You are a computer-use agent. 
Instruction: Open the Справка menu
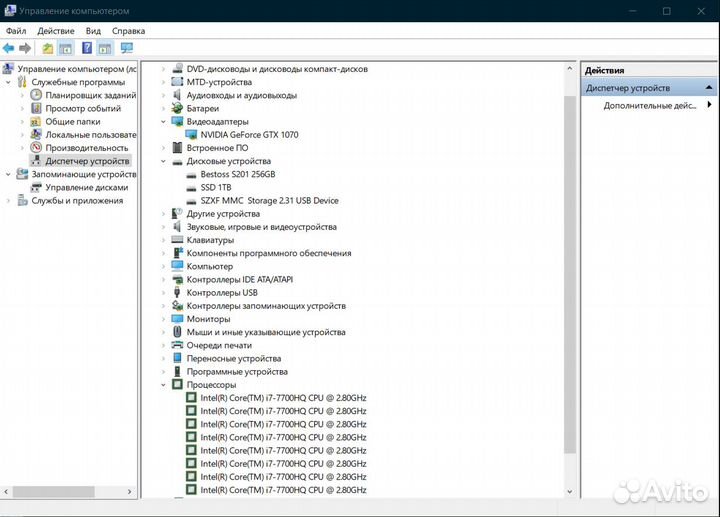[x=128, y=31]
